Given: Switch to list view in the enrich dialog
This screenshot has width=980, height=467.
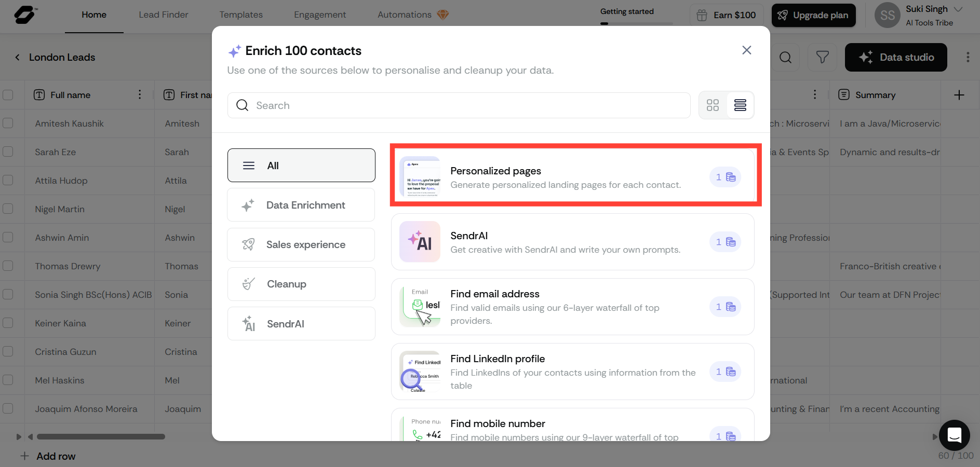Looking at the screenshot, I should [x=740, y=105].
